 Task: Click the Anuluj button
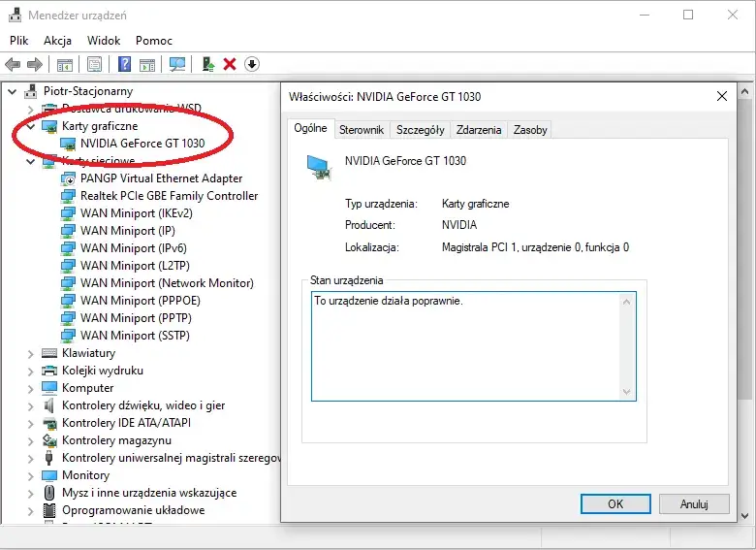694,504
